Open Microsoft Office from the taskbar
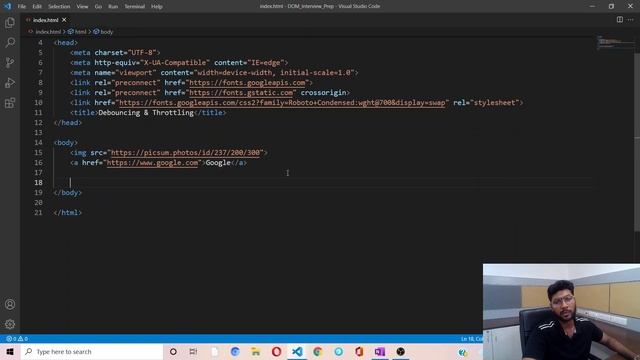The height and width of the screenshot is (360, 640). pyautogui.click(x=359, y=351)
